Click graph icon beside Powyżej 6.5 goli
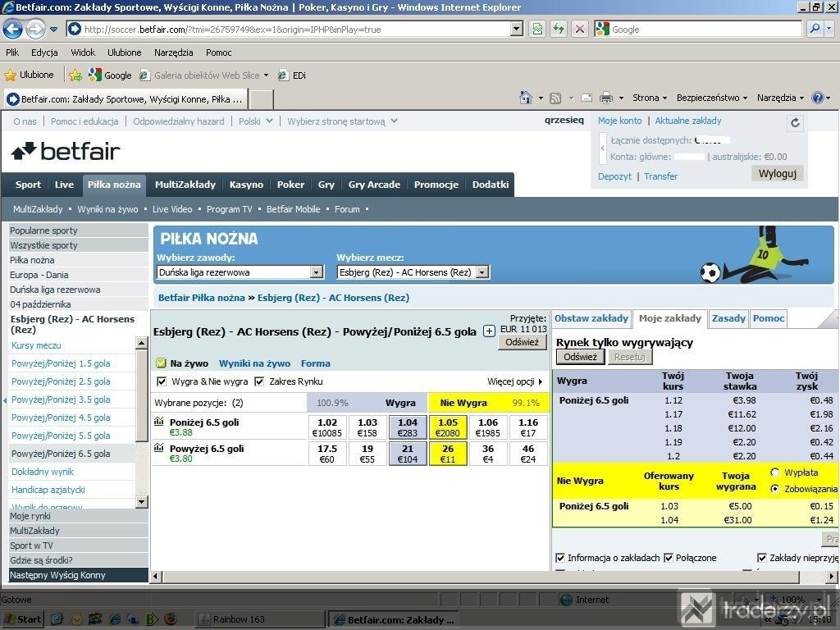Image resolution: width=840 pixels, height=630 pixels. point(158,447)
